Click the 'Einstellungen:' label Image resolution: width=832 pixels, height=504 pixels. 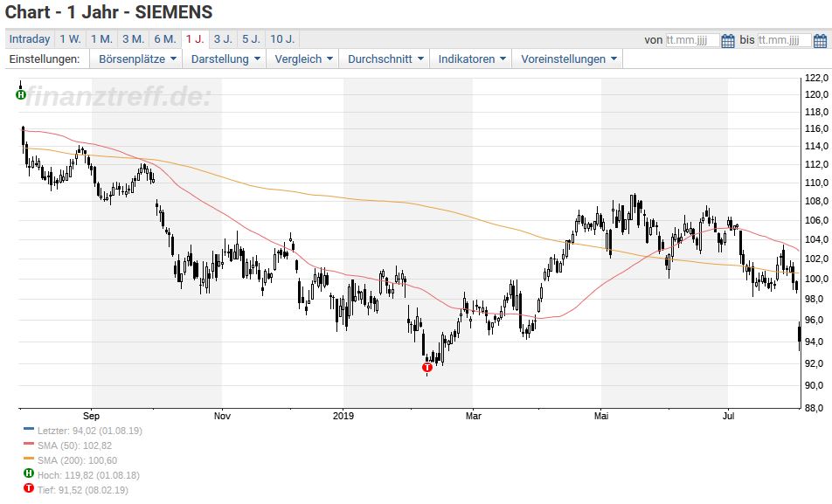[45, 59]
